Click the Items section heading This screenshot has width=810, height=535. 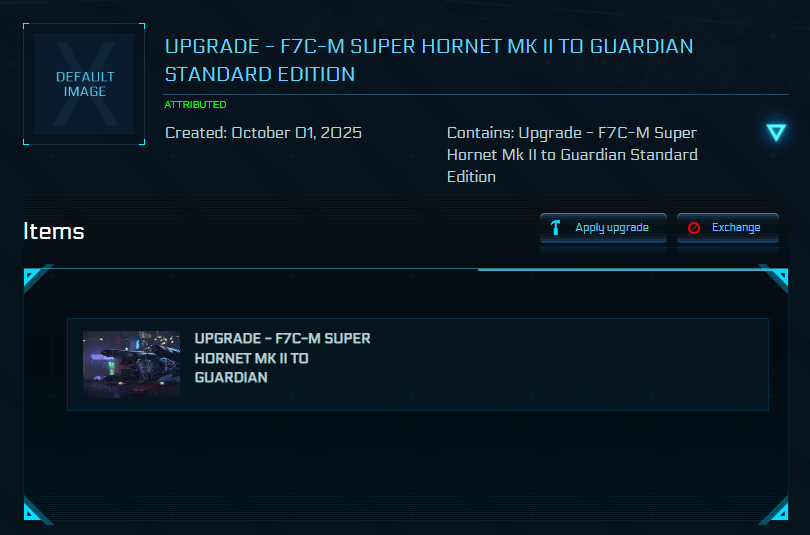[54, 232]
